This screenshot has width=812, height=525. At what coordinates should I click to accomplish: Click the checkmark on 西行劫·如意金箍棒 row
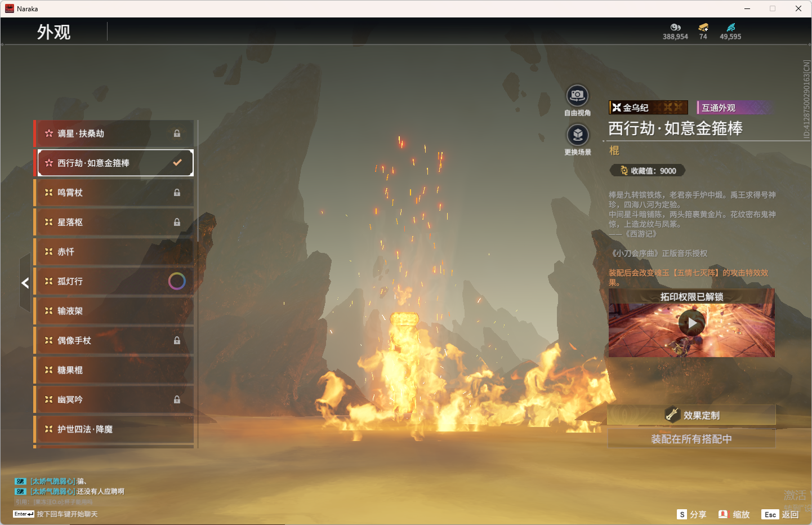click(177, 163)
